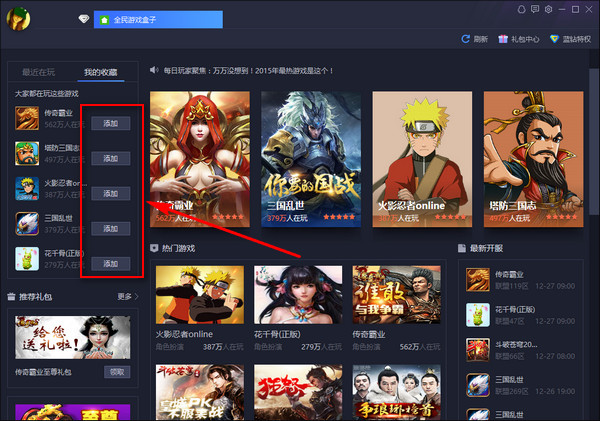Viewport: 600px width, 421px height.
Task: Click the speaker announcement icon
Action: 154,70
